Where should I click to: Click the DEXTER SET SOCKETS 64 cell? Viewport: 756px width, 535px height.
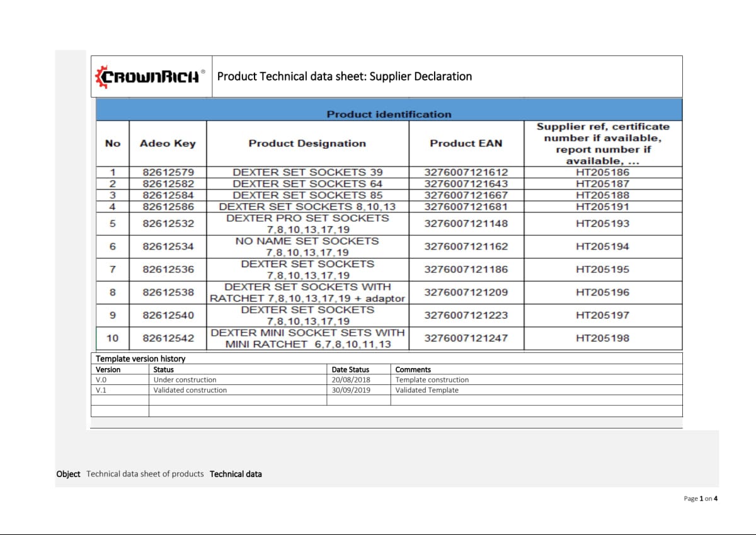307,183
